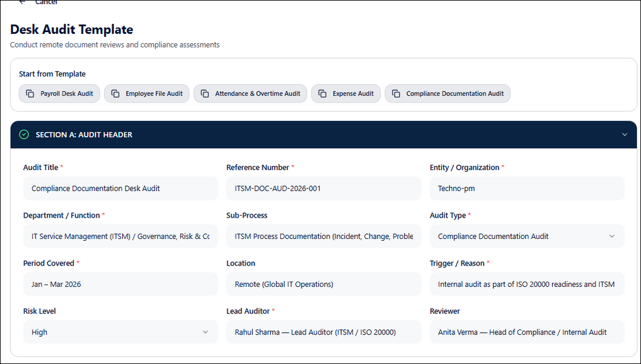
Task: Edit the Reviewer field
Action: (x=527, y=332)
